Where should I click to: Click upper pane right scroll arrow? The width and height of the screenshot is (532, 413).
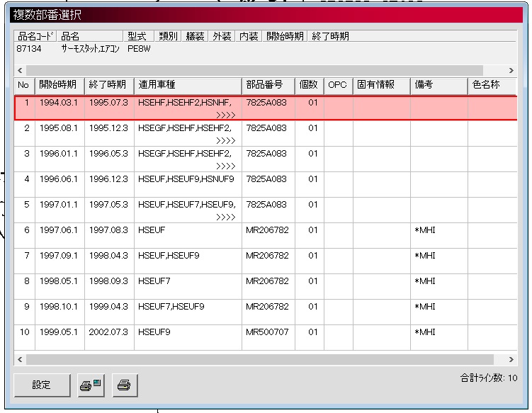pyautogui.click(x=511, y=70)
